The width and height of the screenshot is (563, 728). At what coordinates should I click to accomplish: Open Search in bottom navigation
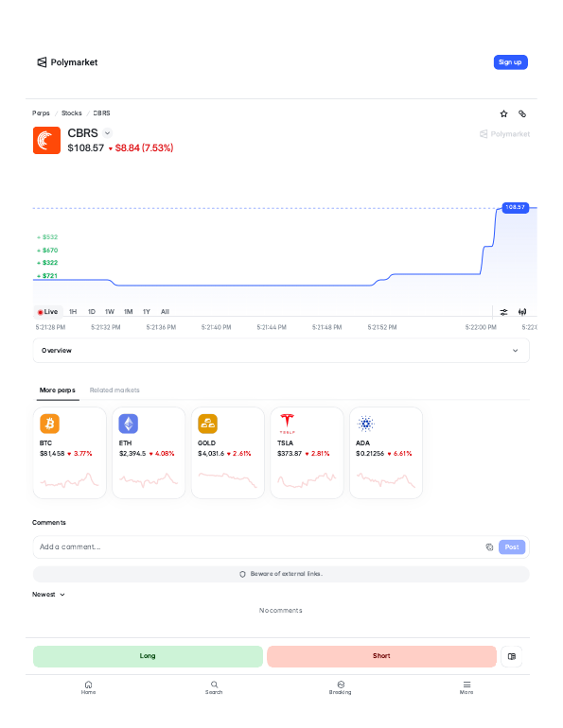[x=214, y=687]
